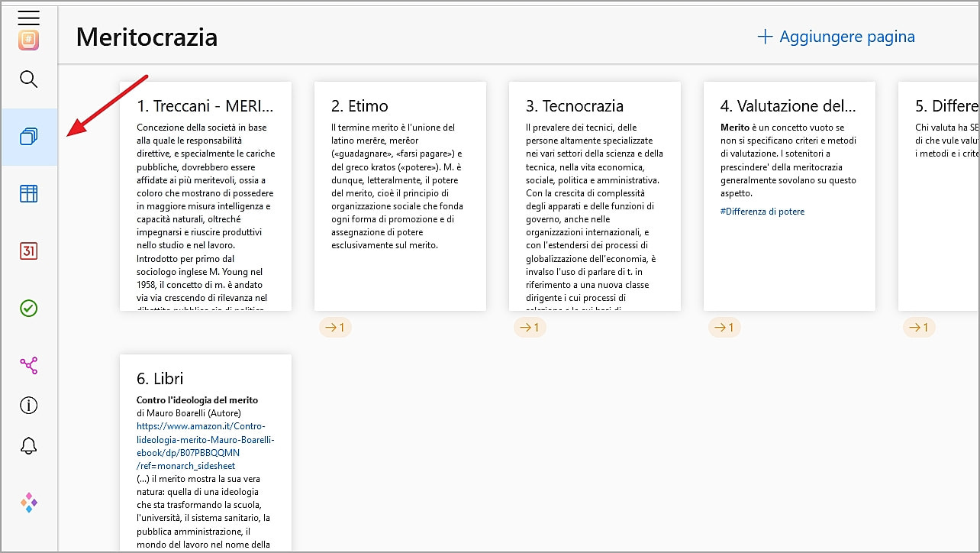
Task: Open the 5. Differe... card
Action: (939, 196)
